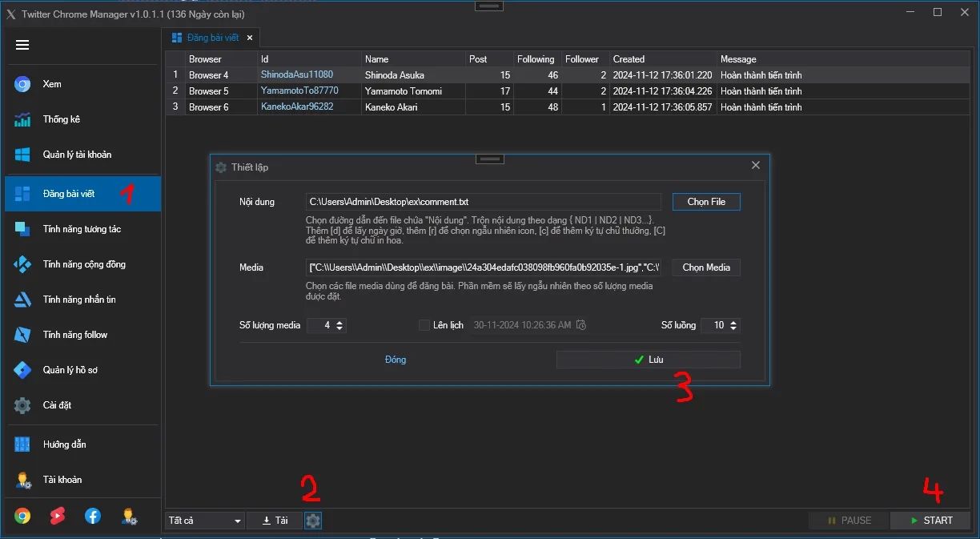Sort by the Message column header
The height and width of the screenshot is (539, 980).
[843, 59]
